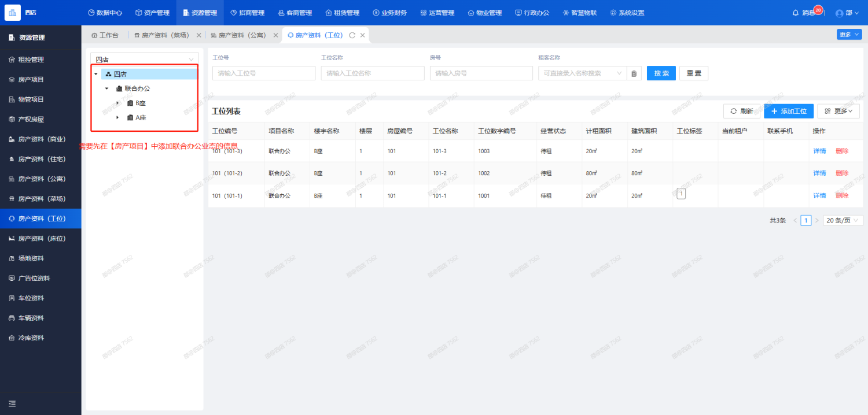Click the 1 badge in 工位标签 column
Image resolution: width=868 pixels, height=415 pixels.
point(681,194)
